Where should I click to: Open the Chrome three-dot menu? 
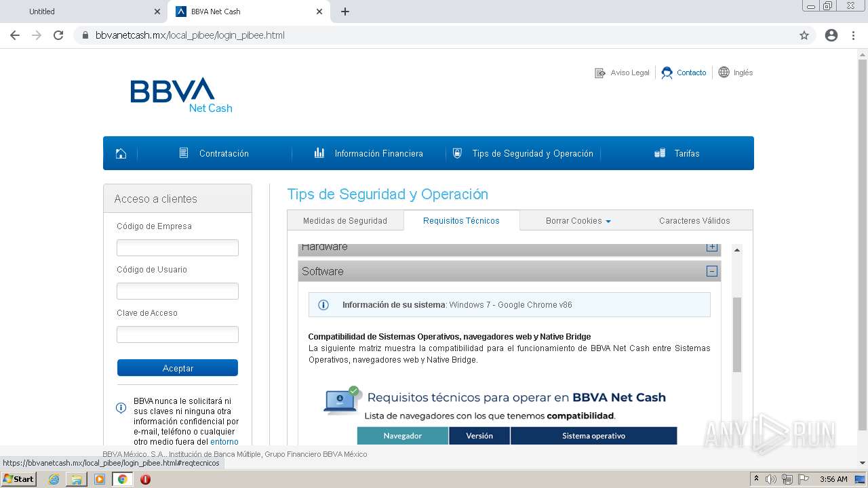point(853,35)
